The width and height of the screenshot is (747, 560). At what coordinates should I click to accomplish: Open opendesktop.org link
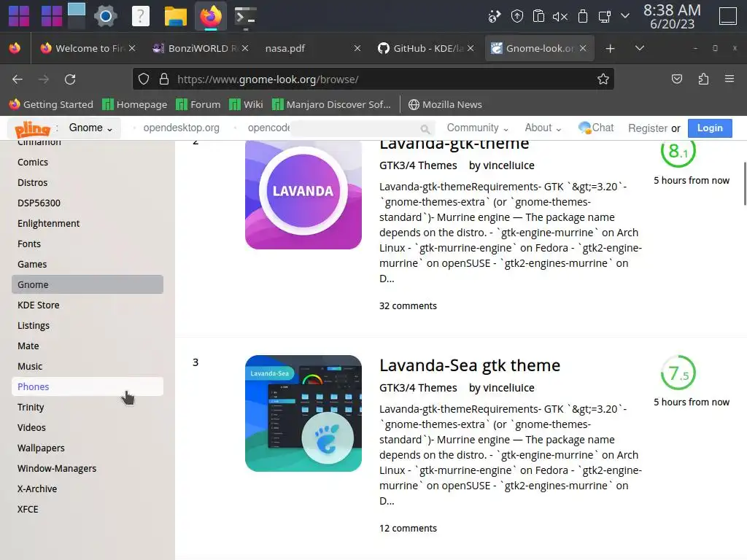point(181,128)
